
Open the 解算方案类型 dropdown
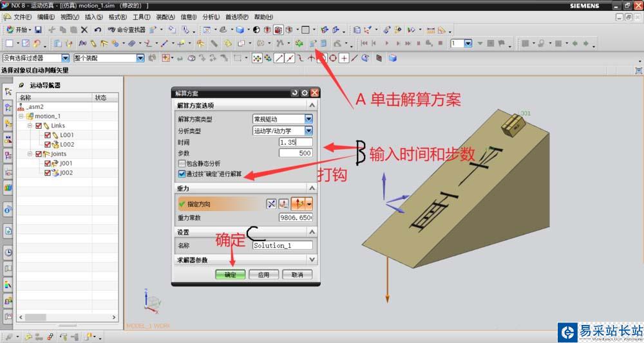308,119
